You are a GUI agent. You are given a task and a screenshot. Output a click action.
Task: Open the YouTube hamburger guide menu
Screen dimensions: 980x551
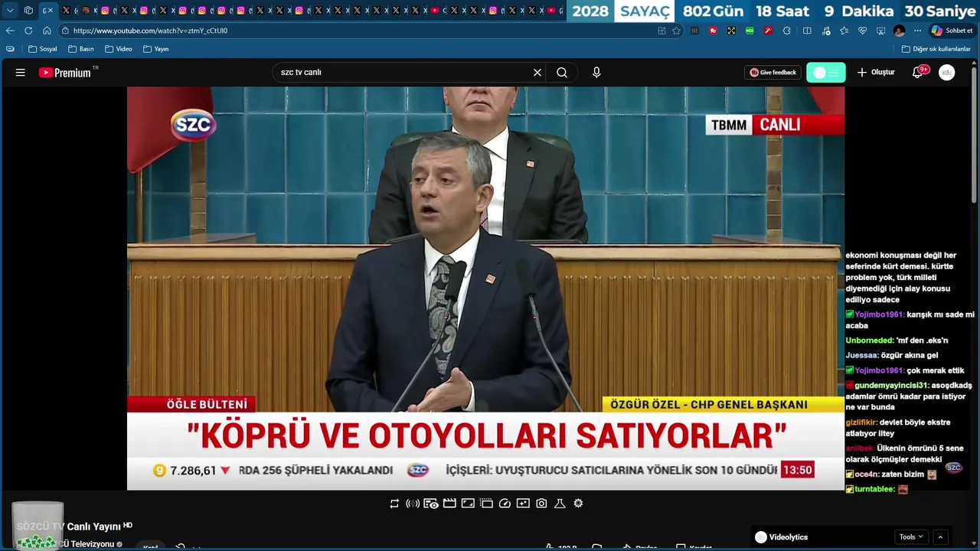tap(21, 73)
